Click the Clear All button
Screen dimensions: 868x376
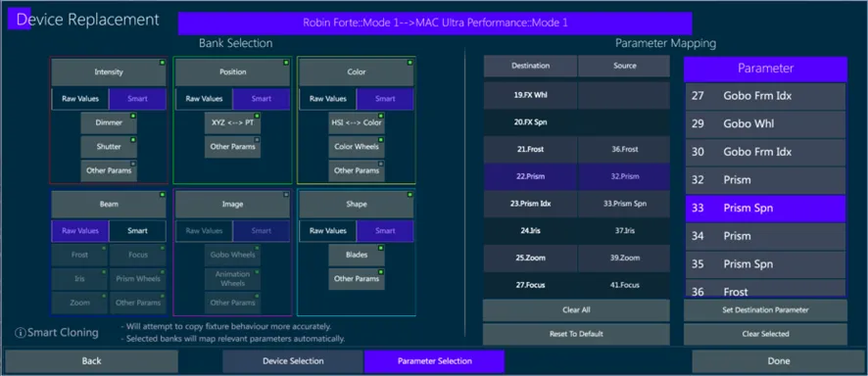576,310
